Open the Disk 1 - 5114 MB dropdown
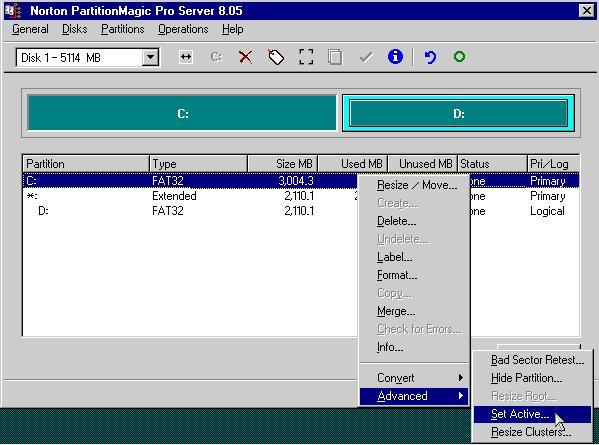The height and width of the screenshot is (445, 599). [x=151, y=57]
